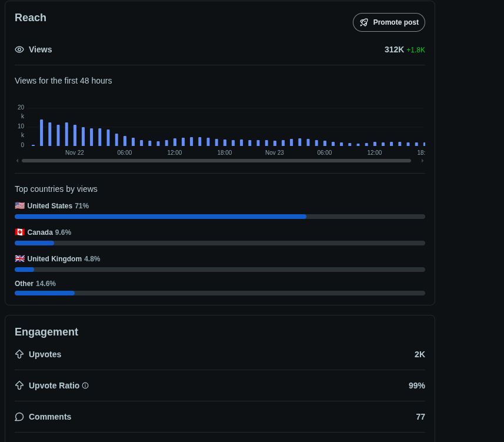Click the green +1.8K views change
The width and height of the screenshot is (504, 442).
coord(416,50)
